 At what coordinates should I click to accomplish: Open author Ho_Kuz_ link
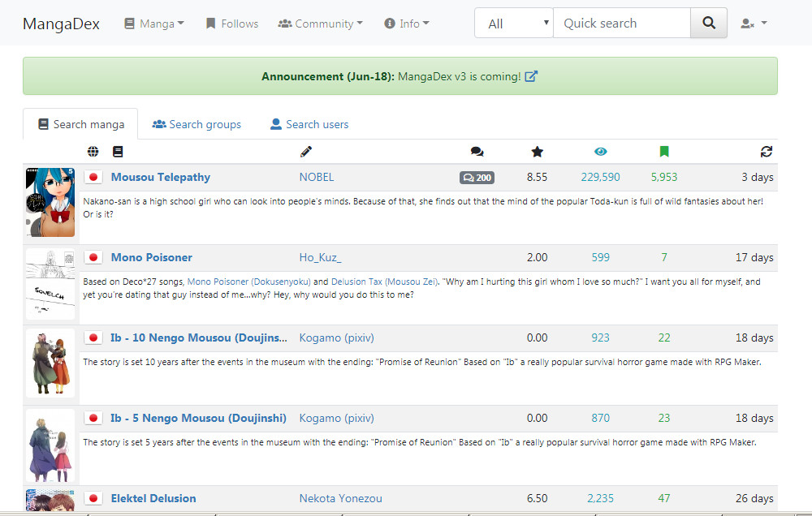pyautogui.click(x=321, y=257)
